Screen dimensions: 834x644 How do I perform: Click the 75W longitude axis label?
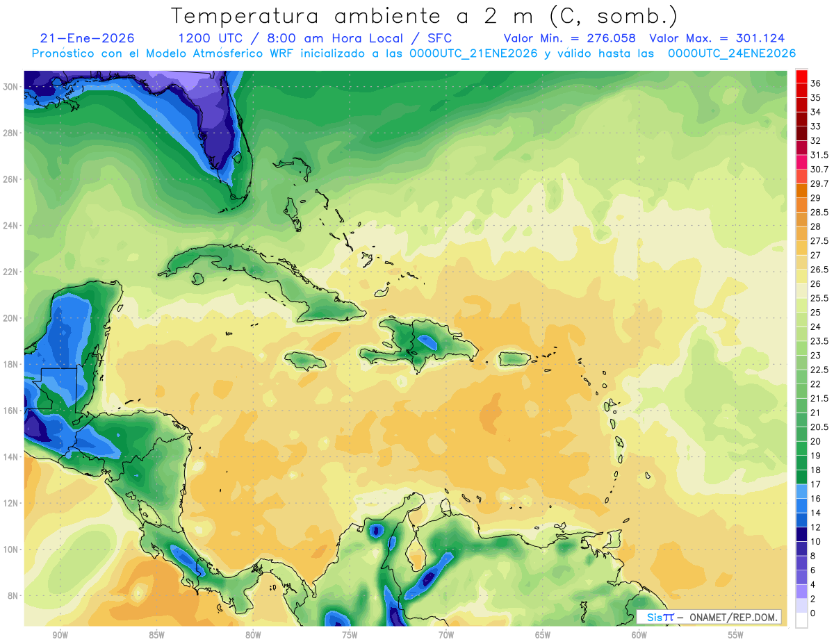[x=350, y=635]
